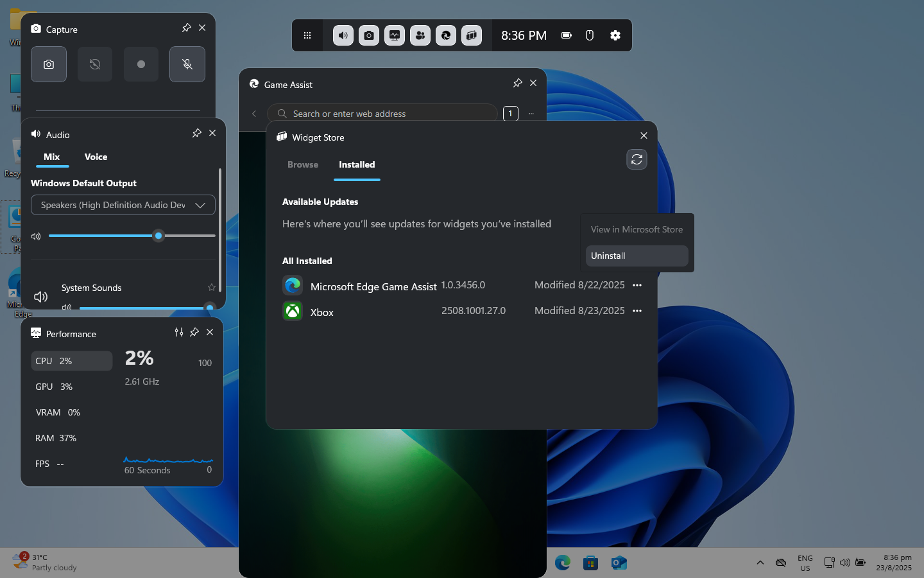Image resolution: width=924 pixels, height=578 pixels.
Task: Toggle the Xbox Social widget from Game Bar
Action: [x=420, y=35]
